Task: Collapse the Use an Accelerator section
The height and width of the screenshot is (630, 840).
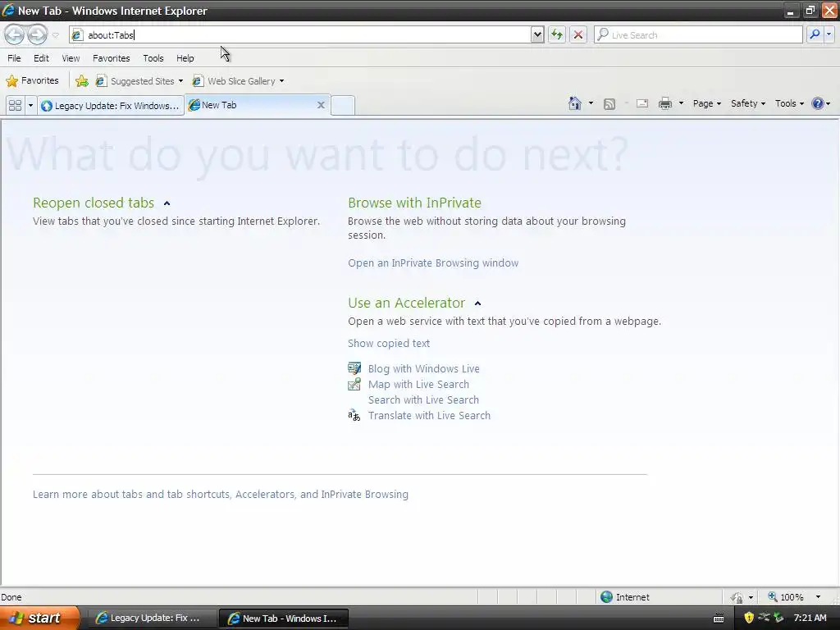Action: 477,304
